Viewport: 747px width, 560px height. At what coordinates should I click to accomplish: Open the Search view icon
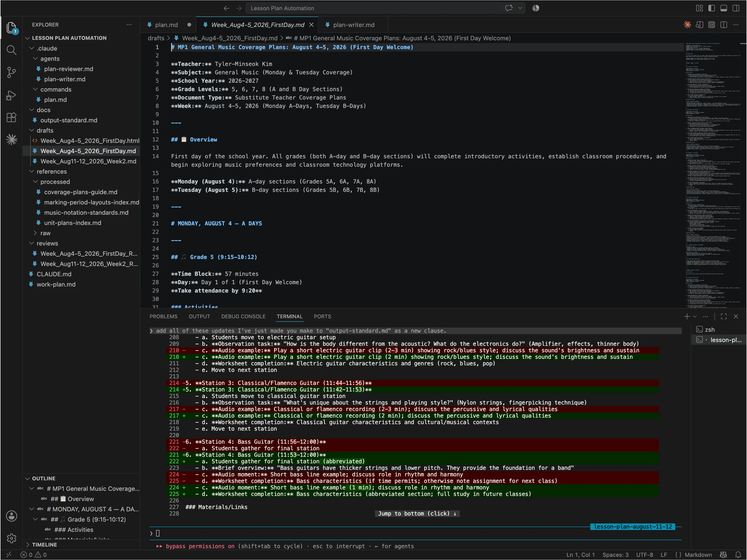click(12, 50)
